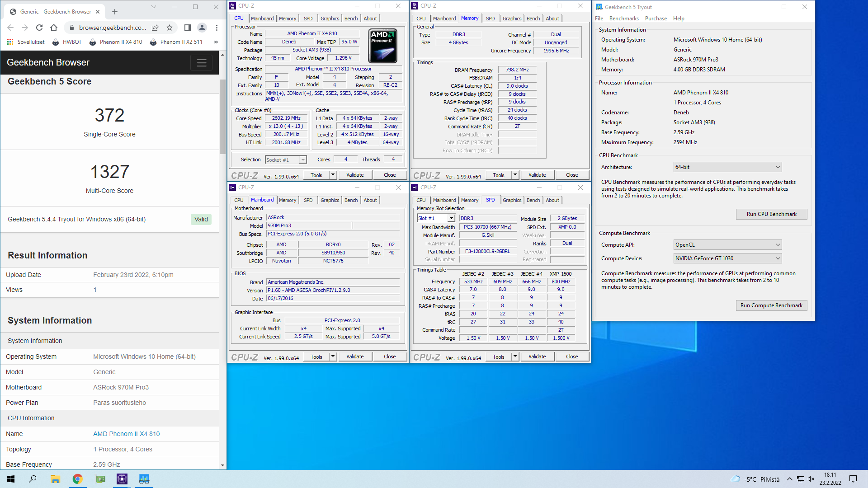Screen dimensions: 868x488
Task: Open Tools dropdown arrow in SPD CPU-Z window
Action: pos(515,357)
